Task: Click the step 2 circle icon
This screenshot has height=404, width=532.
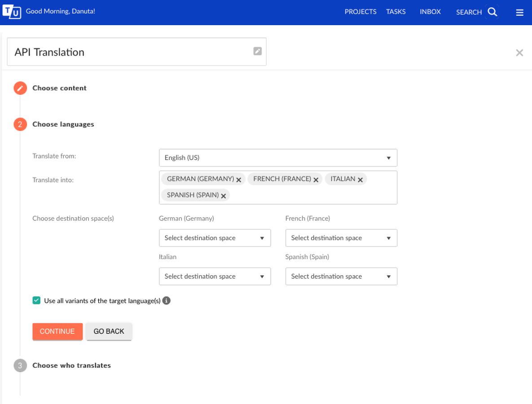Action: point(20,124)
